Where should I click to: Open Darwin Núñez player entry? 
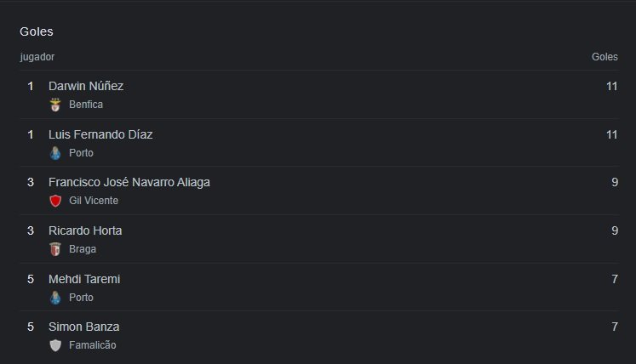86,86
